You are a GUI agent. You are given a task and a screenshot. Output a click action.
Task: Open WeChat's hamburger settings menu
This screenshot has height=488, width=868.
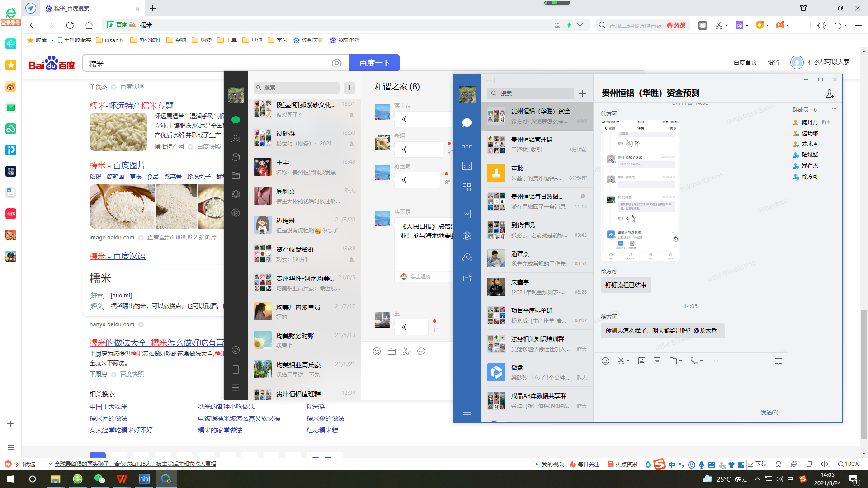pos(236,388)
